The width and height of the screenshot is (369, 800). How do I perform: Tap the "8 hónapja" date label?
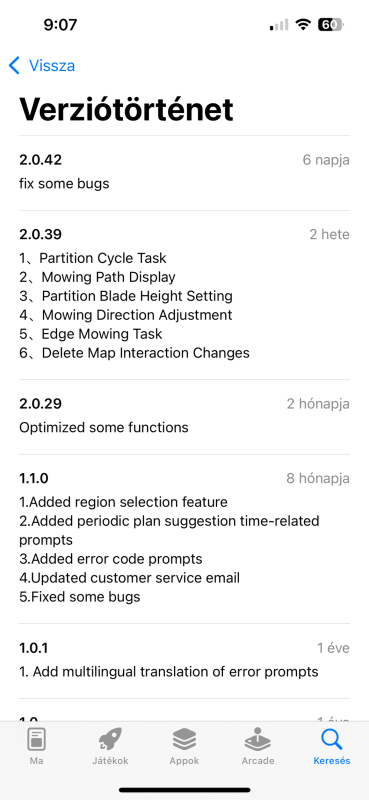click(x=317, y=478)
